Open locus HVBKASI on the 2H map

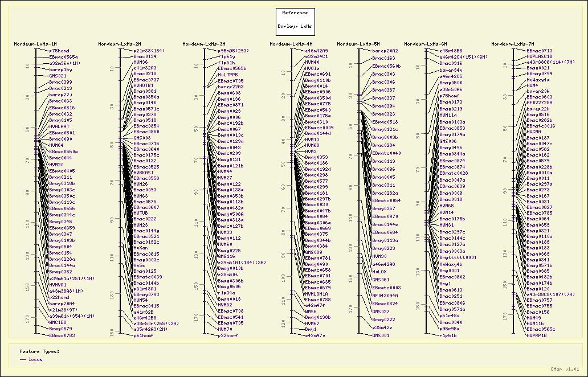[144, 172]
